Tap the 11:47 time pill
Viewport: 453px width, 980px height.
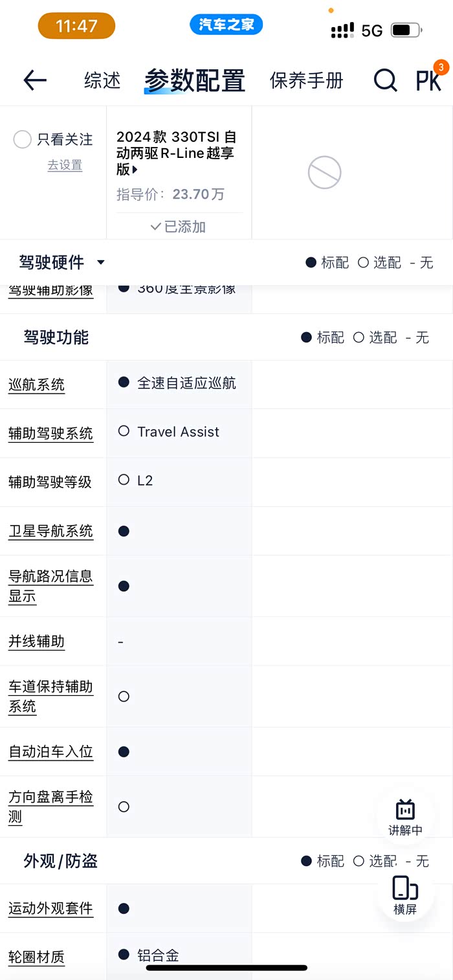click(x=76, y=26)
